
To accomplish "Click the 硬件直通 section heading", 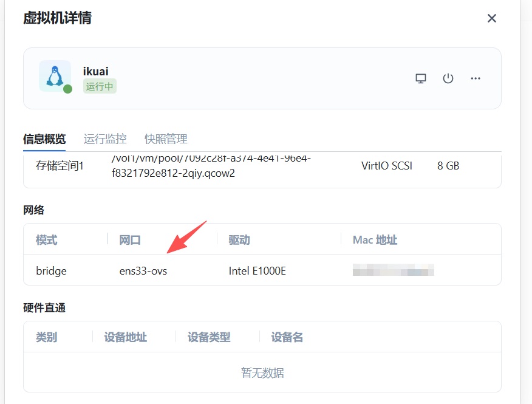I will [44, 308].
